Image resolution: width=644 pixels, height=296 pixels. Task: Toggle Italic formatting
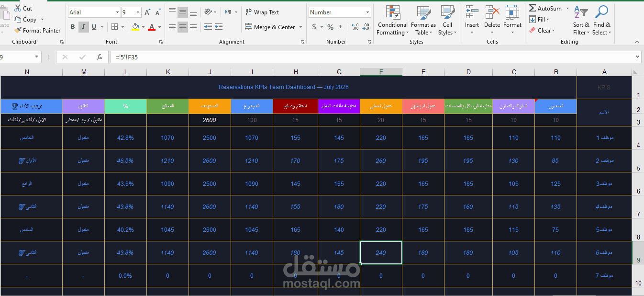point(83,27)
